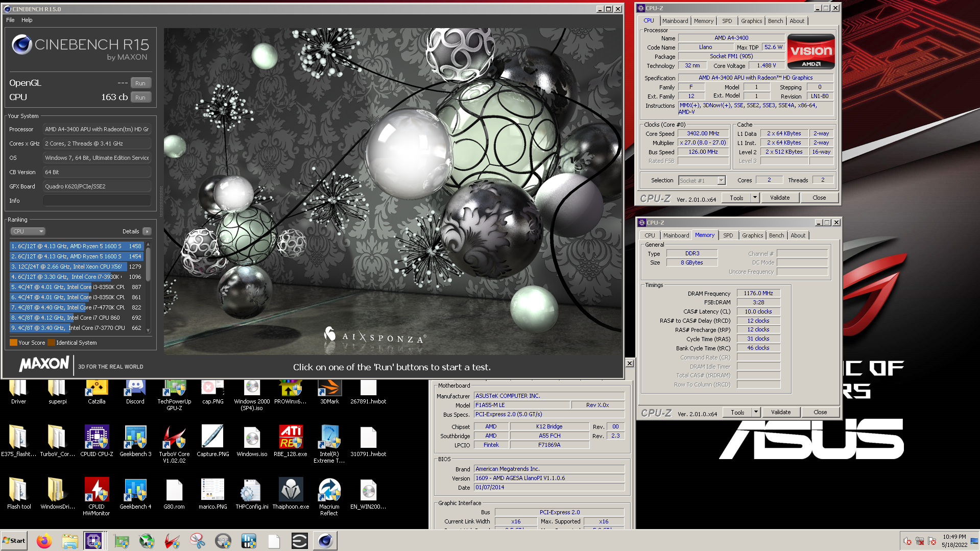Select the RBE_128.exe desktop icon
Screen dimensions: 980x551
(291, 441)
